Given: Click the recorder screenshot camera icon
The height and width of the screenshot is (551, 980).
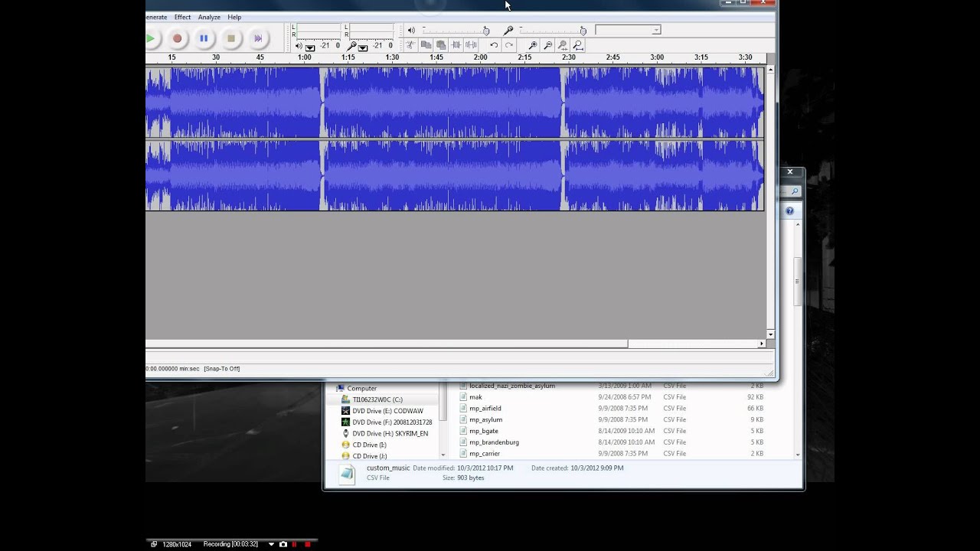Looking at the screenshot, I should (283, 544).
